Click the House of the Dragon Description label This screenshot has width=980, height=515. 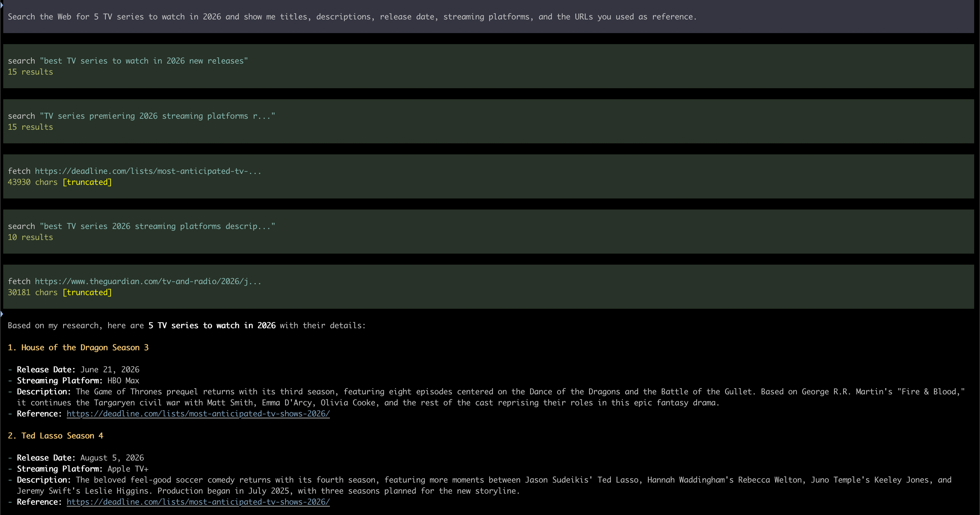(x=44, y=392)
